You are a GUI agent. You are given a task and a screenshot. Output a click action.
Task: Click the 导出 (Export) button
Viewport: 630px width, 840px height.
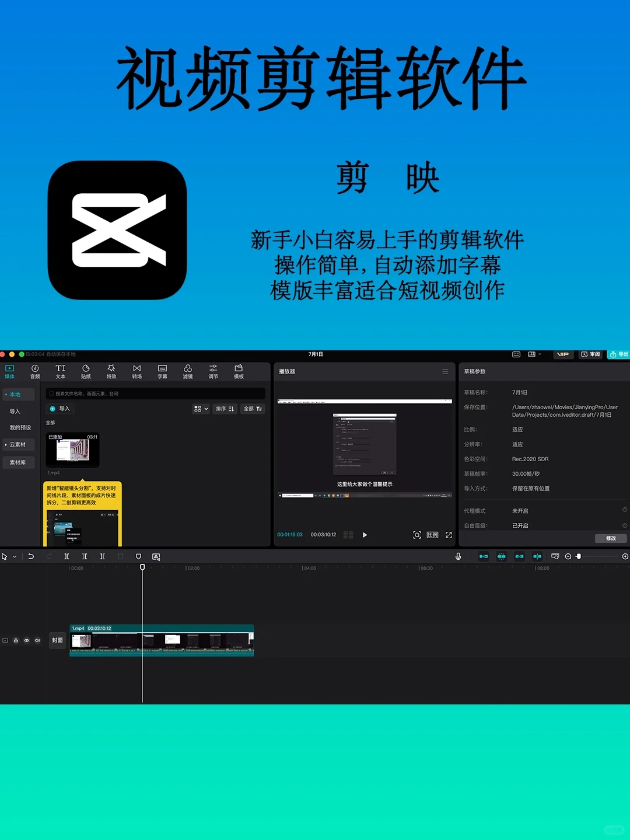click(x=619, y=354)
